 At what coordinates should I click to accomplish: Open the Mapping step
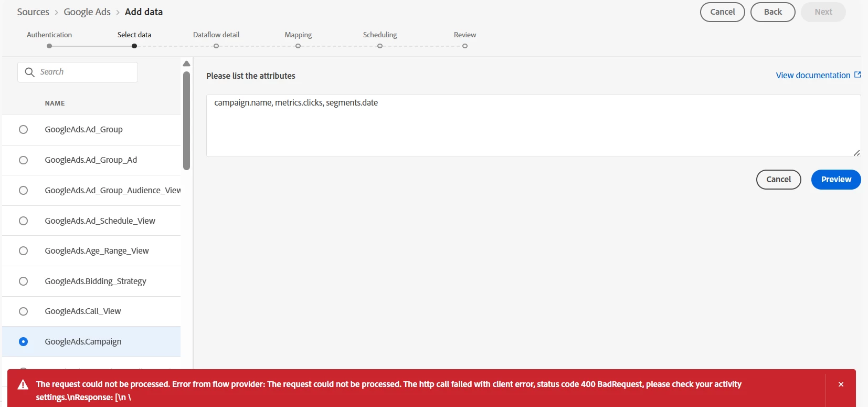click(298, 35)
